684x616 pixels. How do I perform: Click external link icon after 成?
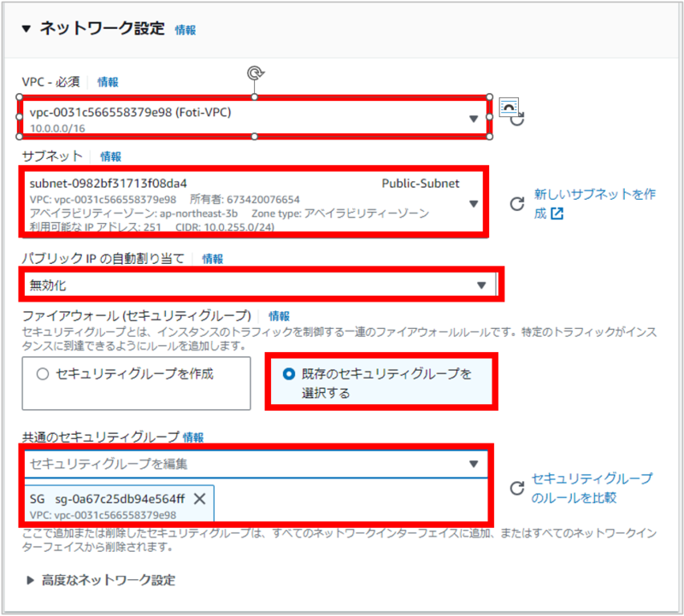tap(557, 214)
